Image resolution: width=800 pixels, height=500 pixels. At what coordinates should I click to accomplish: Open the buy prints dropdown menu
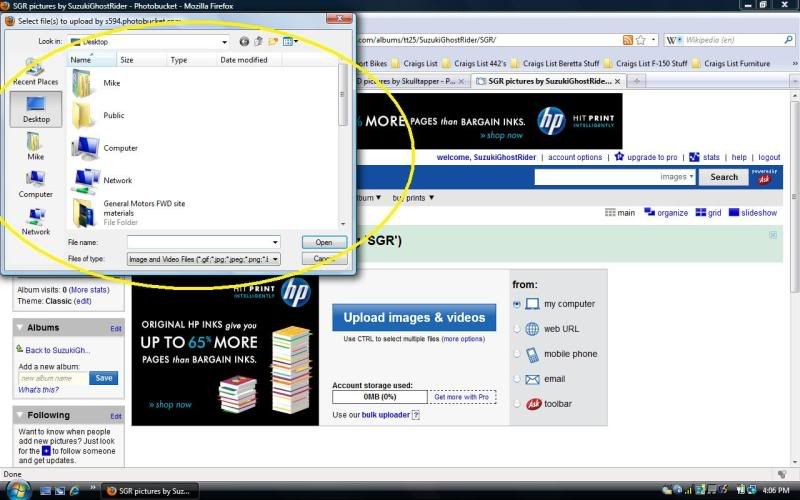point(413,198)
